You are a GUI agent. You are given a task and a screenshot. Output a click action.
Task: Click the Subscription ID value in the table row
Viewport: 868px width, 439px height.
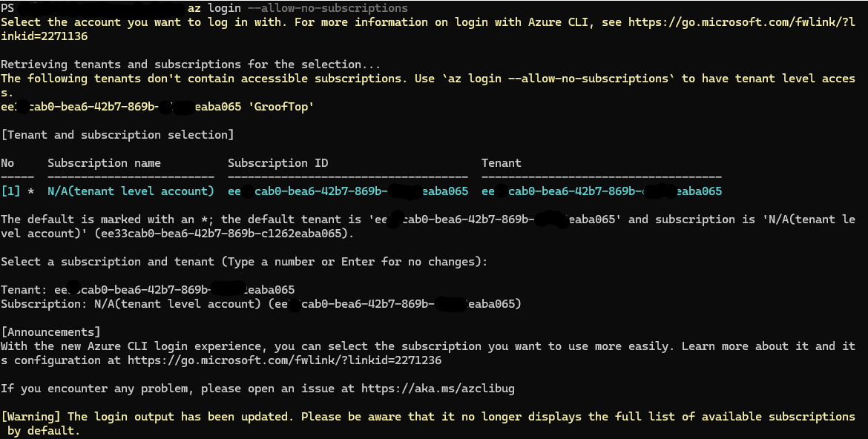[347, 191]
